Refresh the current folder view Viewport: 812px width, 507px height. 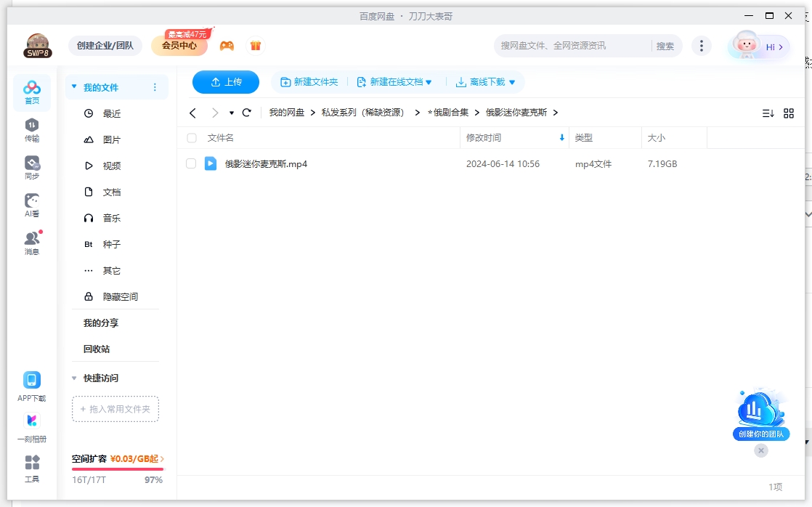click(x=246, y=113)
